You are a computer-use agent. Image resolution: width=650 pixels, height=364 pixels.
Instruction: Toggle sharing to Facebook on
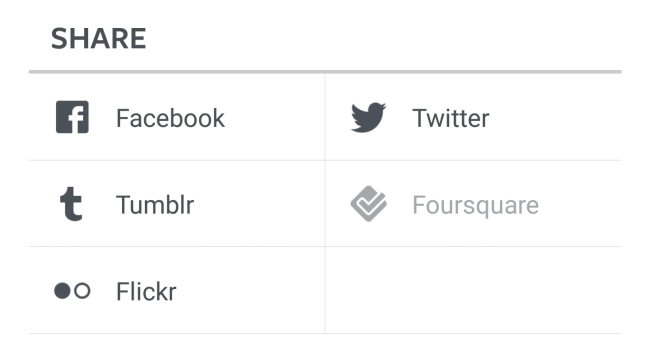tap(177, 117)
